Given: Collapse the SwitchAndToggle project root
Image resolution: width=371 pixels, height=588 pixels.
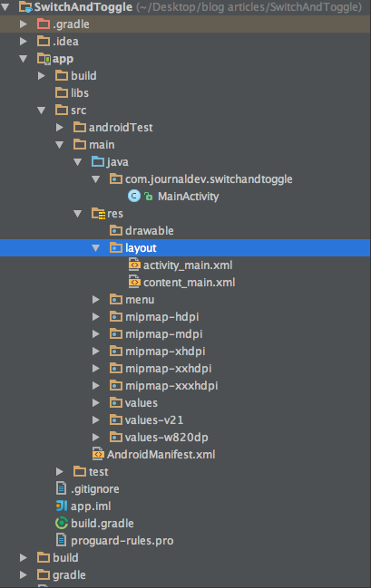Looking at the screenshot, I should click(x=5, y=6).
